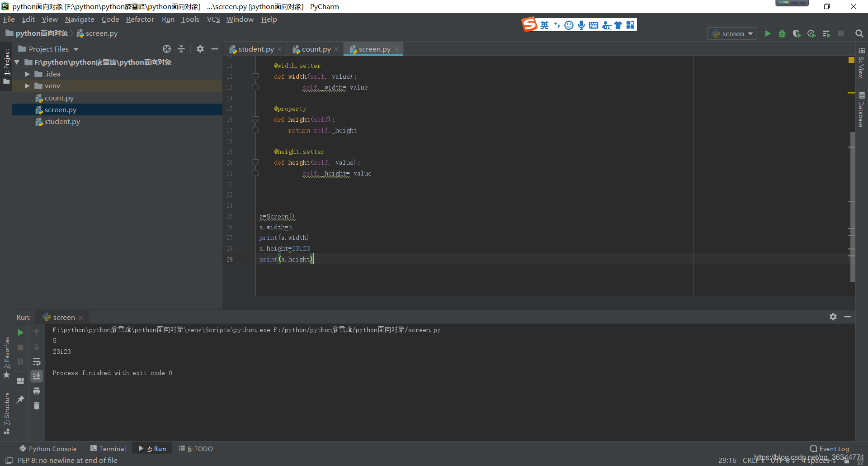
Task: Open the VCS menu
Action: pos(213,19)
